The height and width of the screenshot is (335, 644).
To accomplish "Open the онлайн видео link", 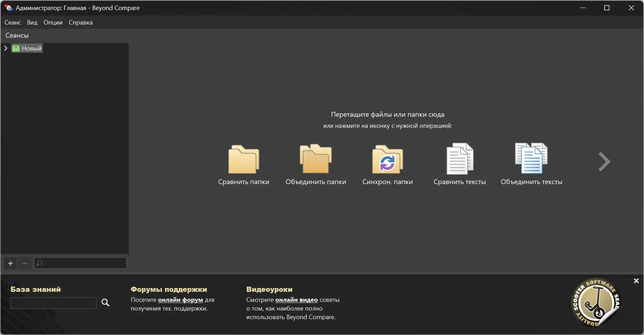I will (296, 300).
